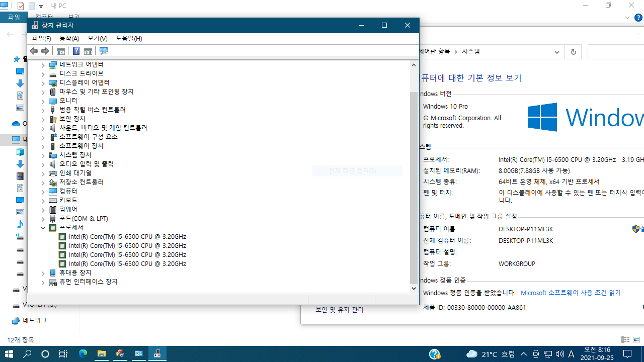Open the 보기(V) menu
Screen dimensions: 644x362
point(98,38)
